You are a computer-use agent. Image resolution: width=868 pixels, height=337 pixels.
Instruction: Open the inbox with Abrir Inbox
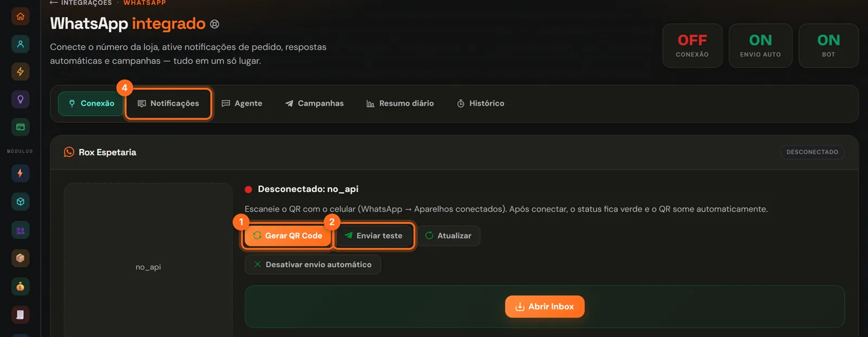[545, 307]
